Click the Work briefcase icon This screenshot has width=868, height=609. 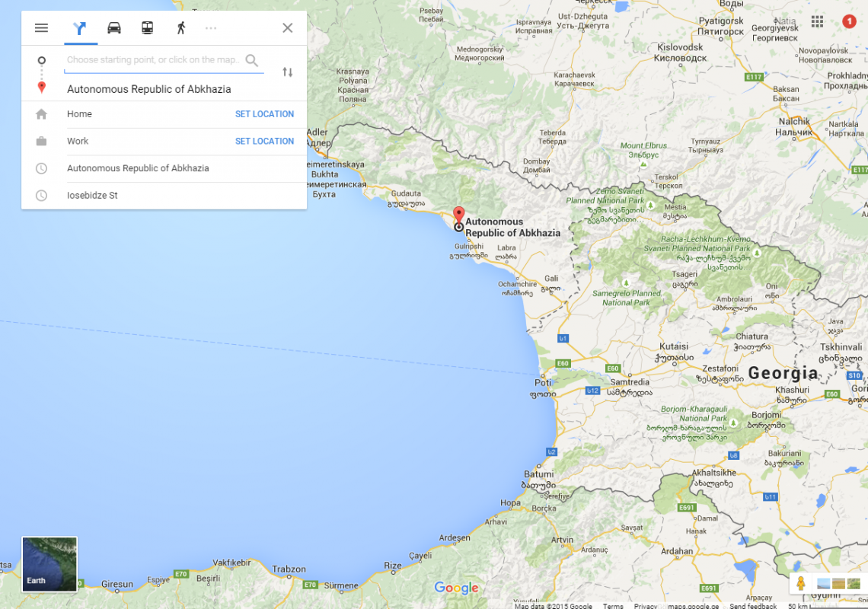(42, 141)
